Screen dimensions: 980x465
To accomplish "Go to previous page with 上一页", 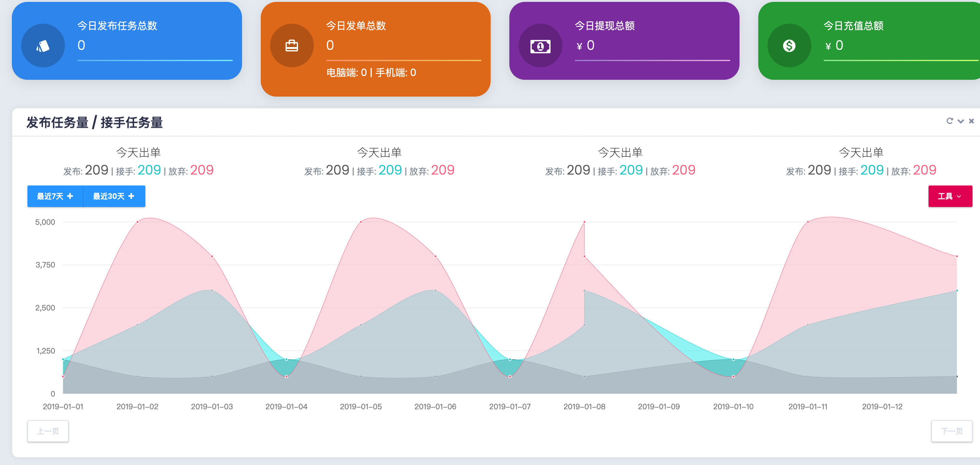I will [x=48, y=431].
